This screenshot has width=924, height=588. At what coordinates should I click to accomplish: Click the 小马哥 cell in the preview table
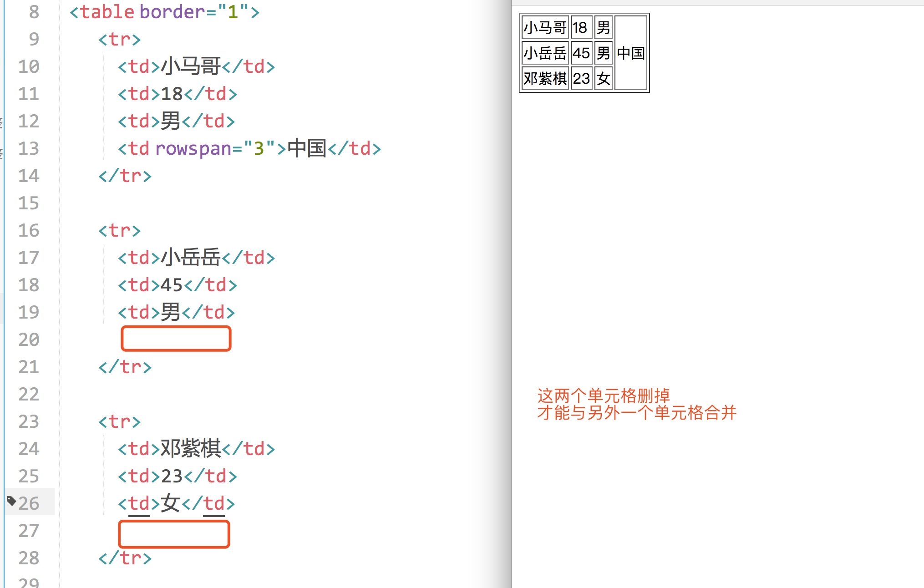(x=545, y=28)
